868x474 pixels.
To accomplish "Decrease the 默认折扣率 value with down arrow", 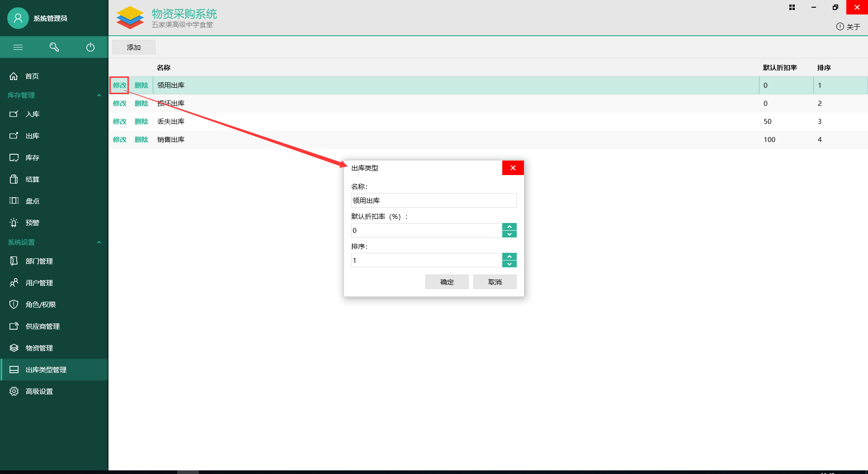I will point(509,234).
